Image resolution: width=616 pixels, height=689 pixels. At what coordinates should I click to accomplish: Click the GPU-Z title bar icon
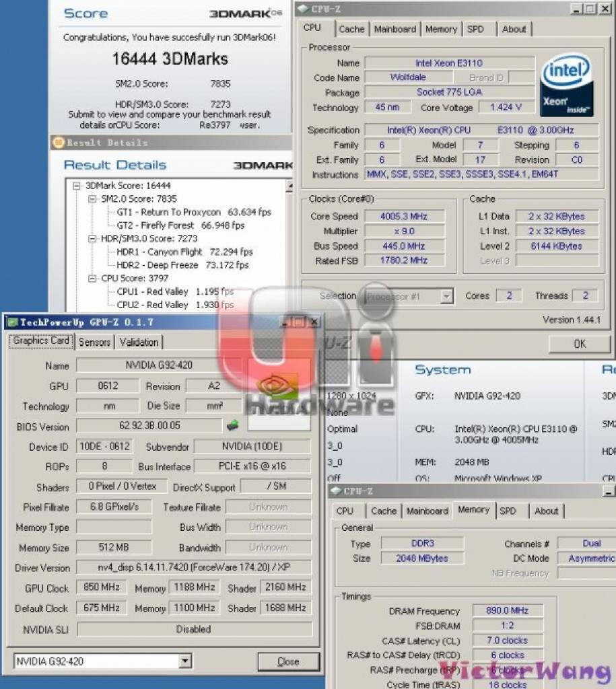(x=12, y=322)
